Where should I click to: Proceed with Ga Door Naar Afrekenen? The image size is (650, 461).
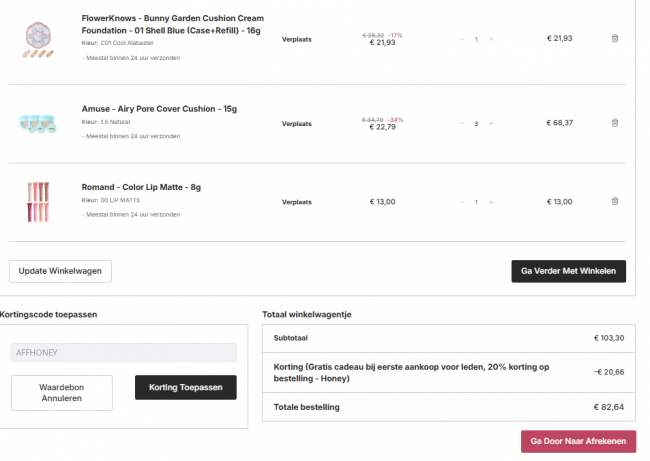click(578, 441)
